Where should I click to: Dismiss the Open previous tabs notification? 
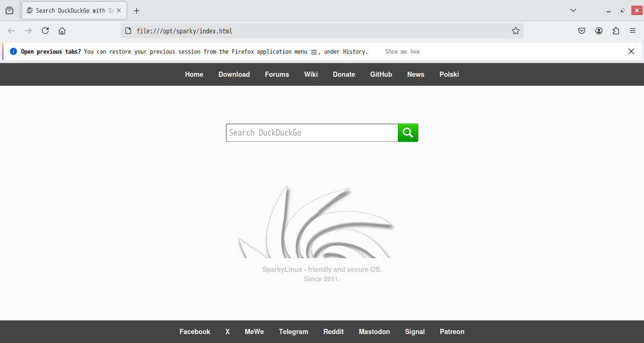(631, 51)
